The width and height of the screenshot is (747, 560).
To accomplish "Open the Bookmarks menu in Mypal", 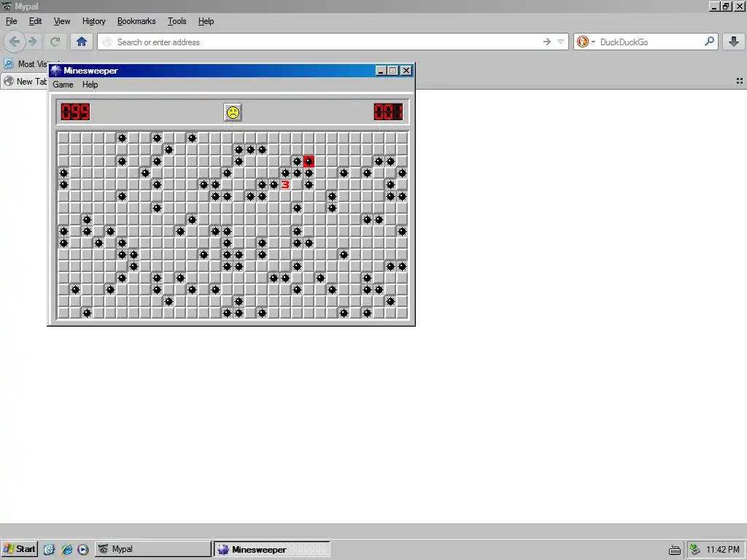I will point(136,21).
